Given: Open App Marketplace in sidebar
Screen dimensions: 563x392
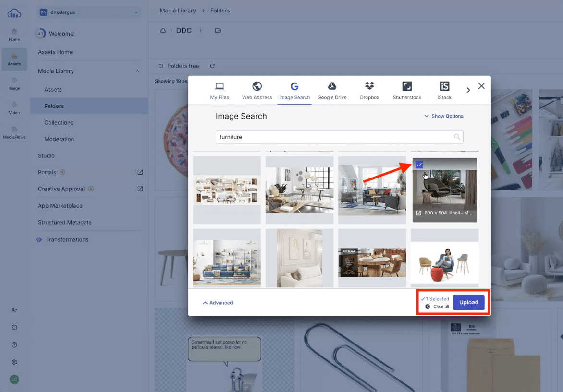Looking at the screenshot, I should point(61,206).
